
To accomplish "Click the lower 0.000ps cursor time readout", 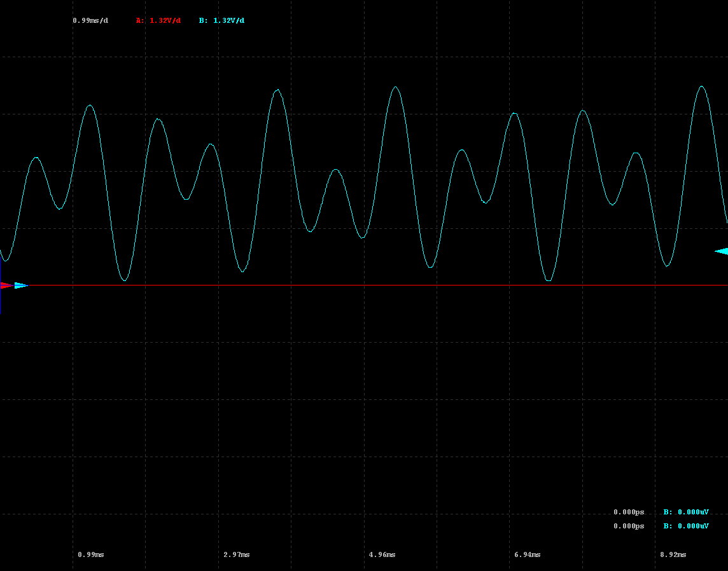I will 629,526.
